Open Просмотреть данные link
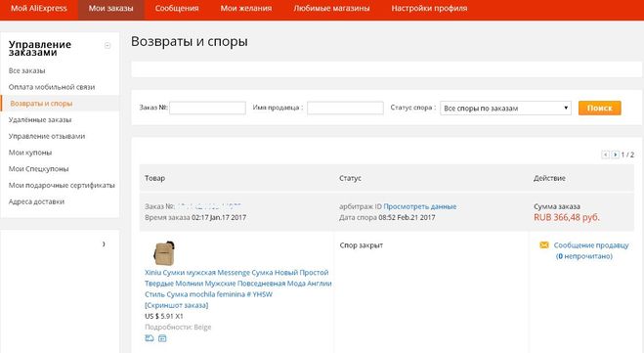 (x=420, y=206)
